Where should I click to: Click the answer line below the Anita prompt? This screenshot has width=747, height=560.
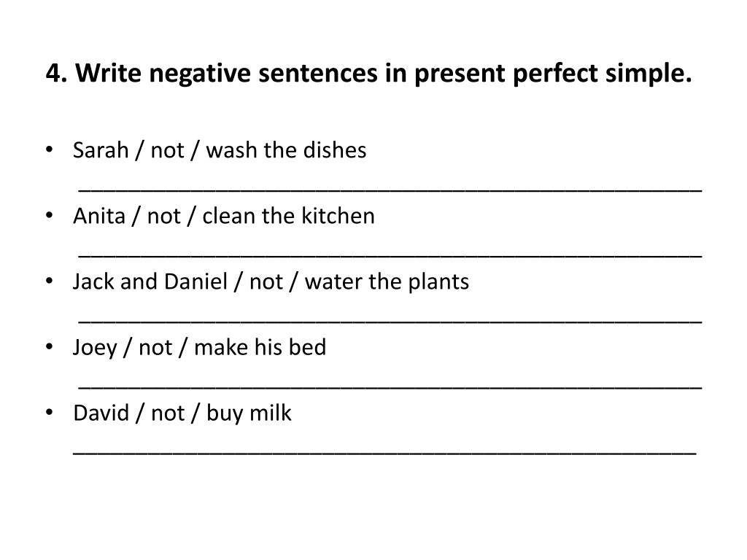(390, 256)
